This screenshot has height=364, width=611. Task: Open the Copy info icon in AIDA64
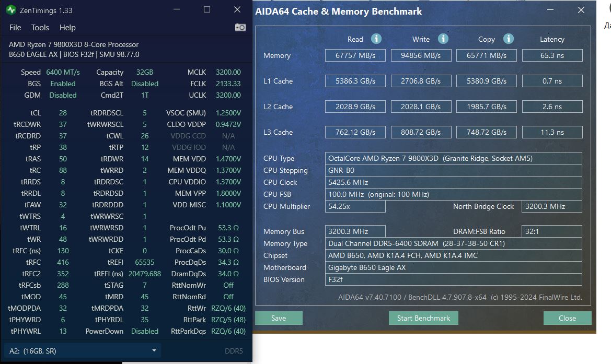point(509,39)
